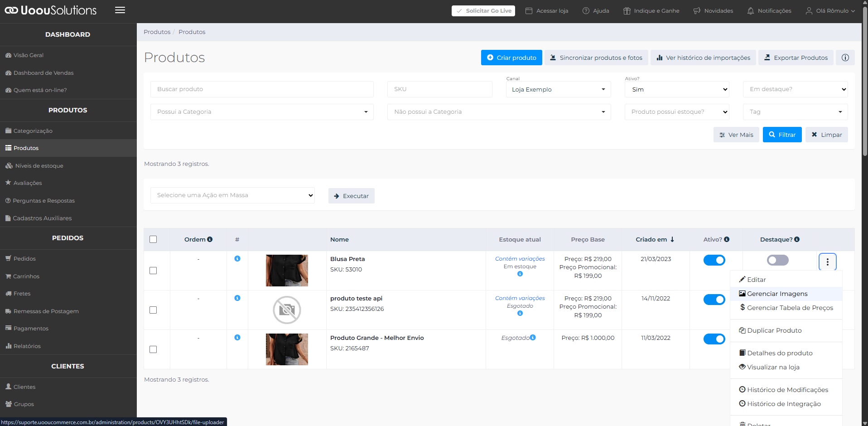Click the SKU input field
868x426 pixels.
(440, 89)
